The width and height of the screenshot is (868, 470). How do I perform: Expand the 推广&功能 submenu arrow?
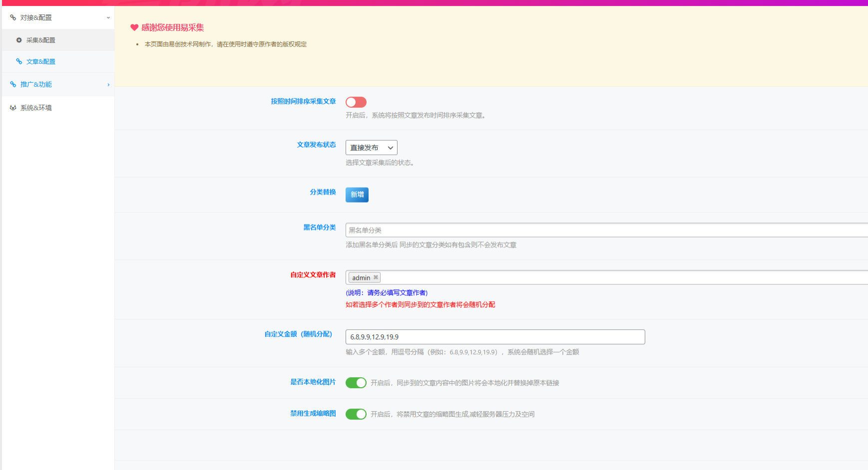click(x=108, y=85)
